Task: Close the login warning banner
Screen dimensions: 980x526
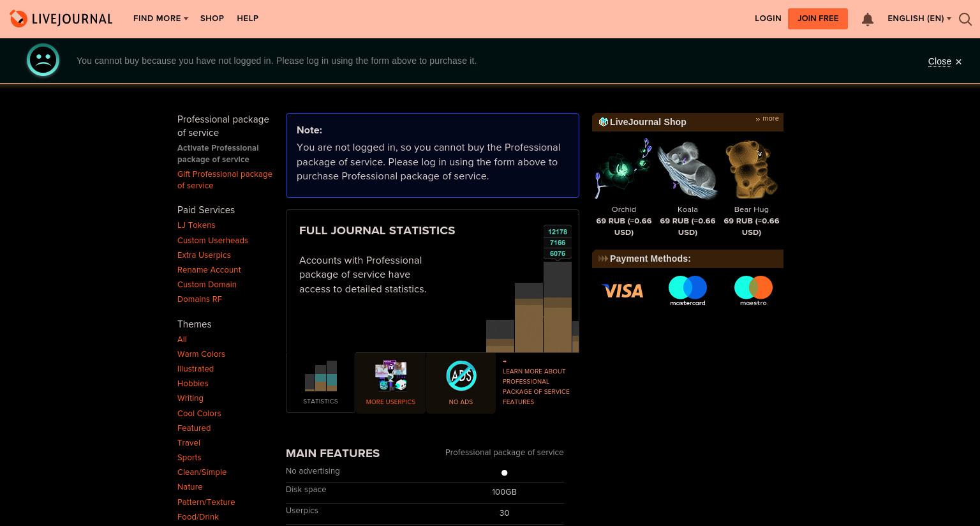Action: (x=944, y=61)
